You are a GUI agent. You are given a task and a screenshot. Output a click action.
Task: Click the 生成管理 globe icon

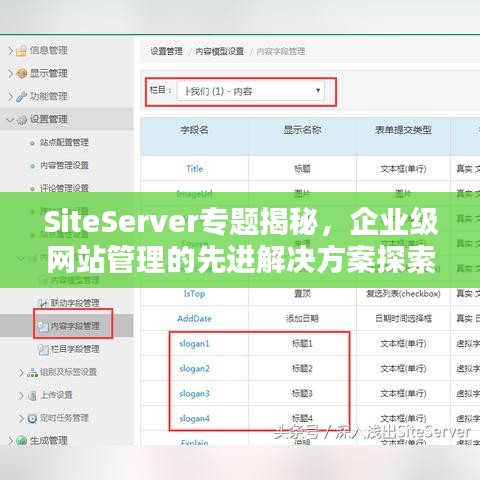tap(21, 441)
